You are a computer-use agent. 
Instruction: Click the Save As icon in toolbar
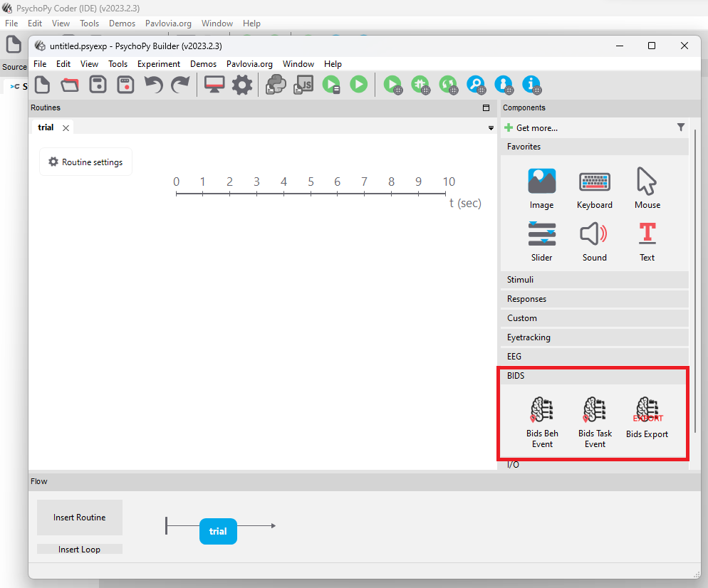click(125, 85)
